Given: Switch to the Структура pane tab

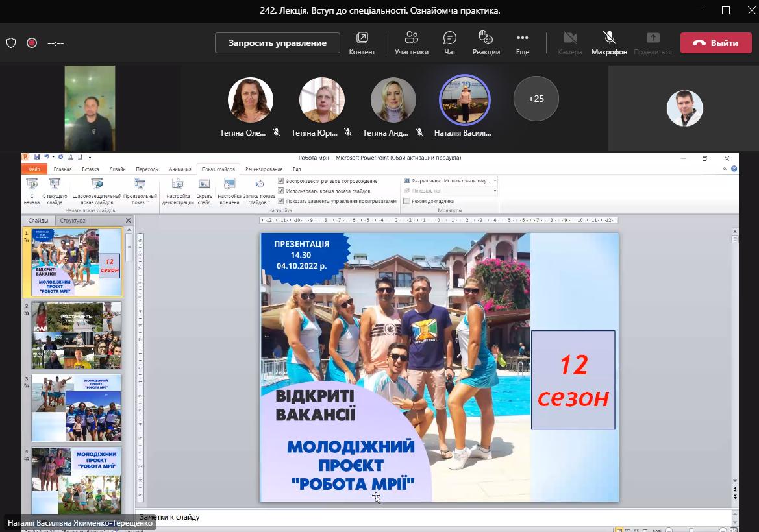Looking at the screenshot, I should (73, 221).
